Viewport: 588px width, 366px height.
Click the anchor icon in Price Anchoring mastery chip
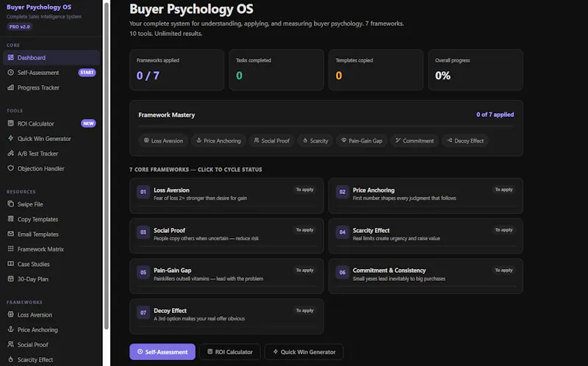[x=198, y=140]
